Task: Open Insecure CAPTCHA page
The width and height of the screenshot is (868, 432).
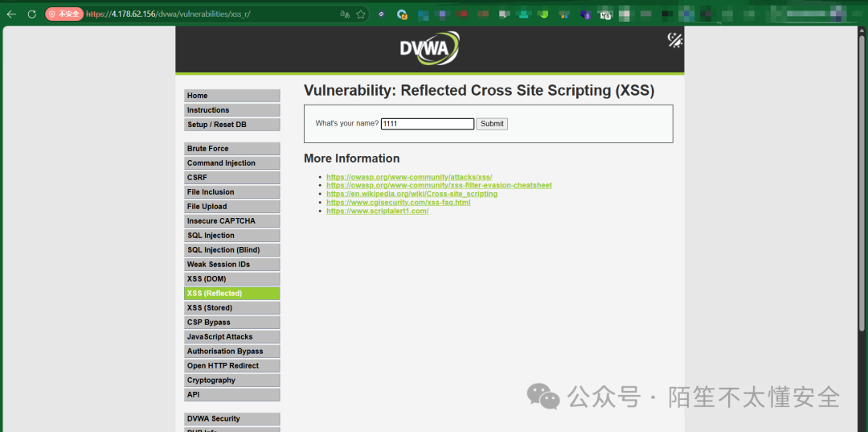Action: [232, 221]
